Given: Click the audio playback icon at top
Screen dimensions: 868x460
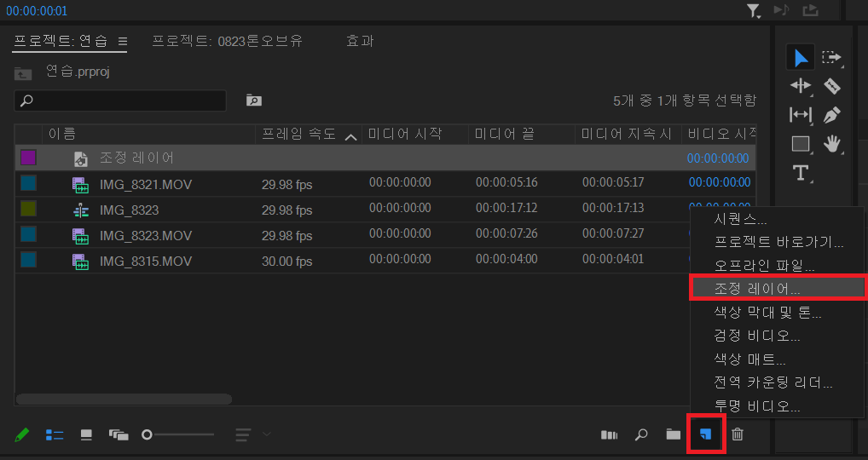Looking at the screenshot, I should 781,10.
